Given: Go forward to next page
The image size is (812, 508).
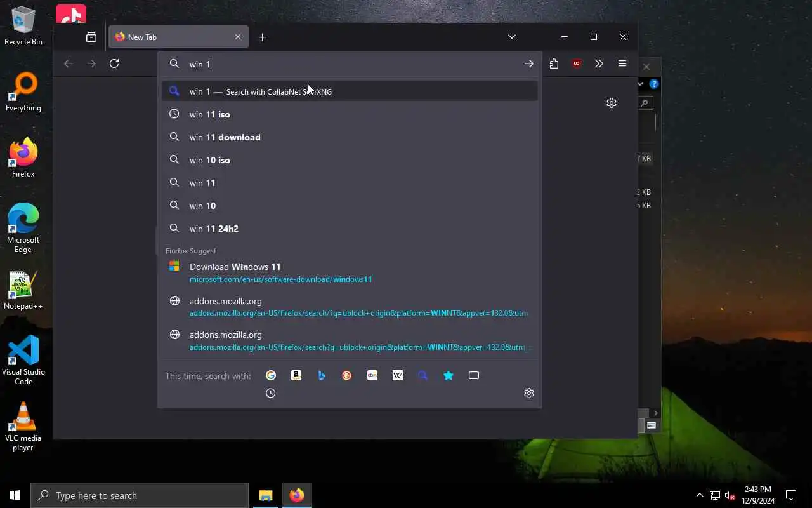Looking at the screenshot, I should coord(91,63).
